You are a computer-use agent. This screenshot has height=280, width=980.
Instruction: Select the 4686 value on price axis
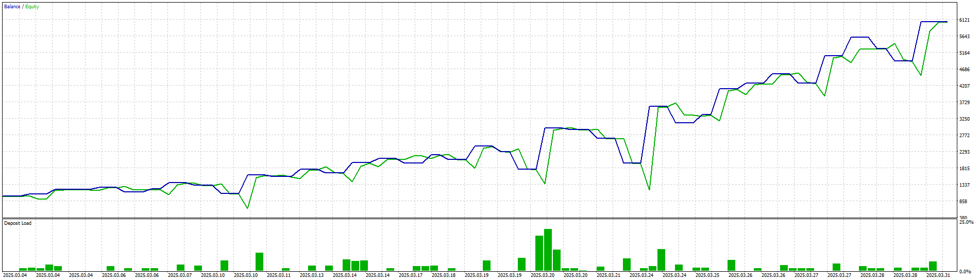[x=965, y=70]
